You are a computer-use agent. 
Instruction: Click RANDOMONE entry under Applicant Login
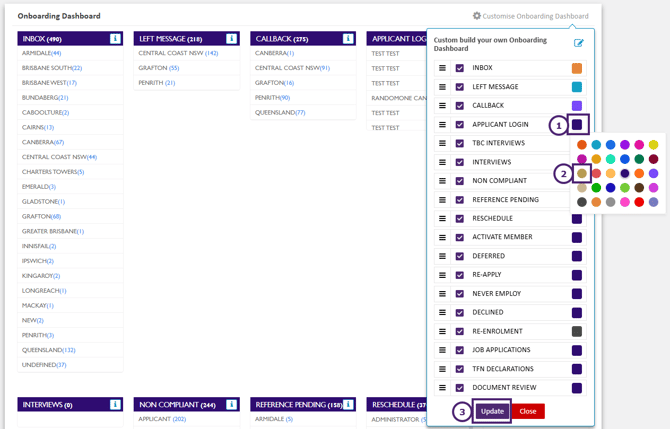point(399,98)
